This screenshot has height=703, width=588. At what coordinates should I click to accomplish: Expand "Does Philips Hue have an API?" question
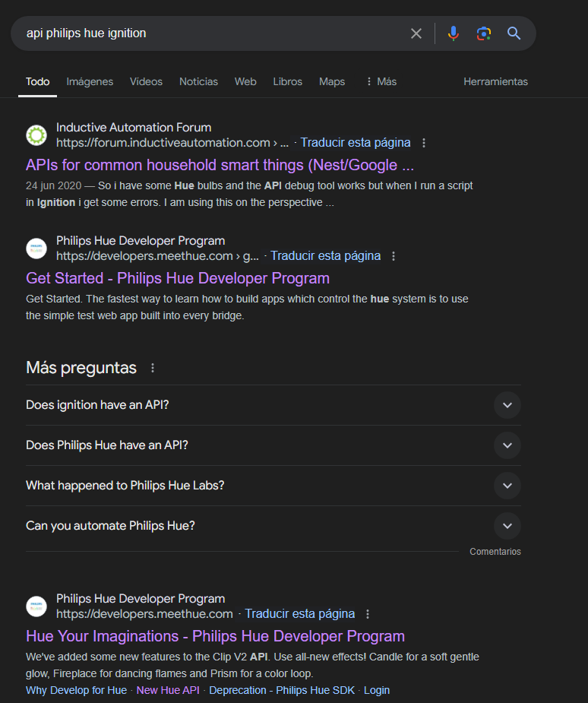click(273, 445)
